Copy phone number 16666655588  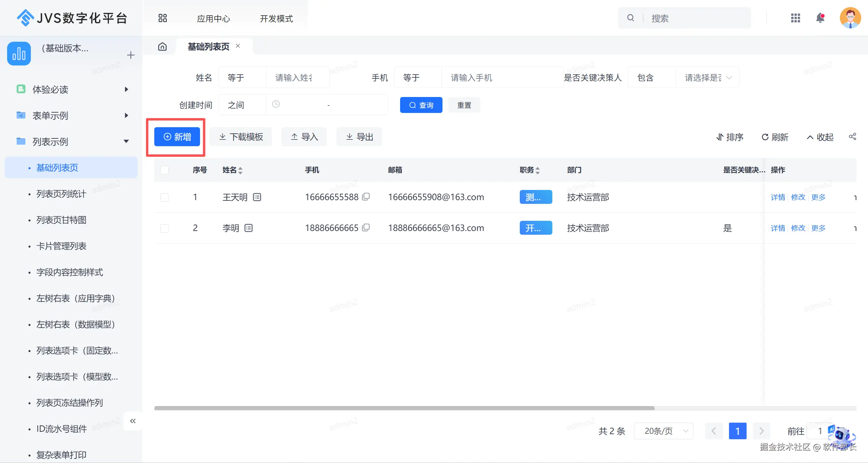(x=366, y=197)
